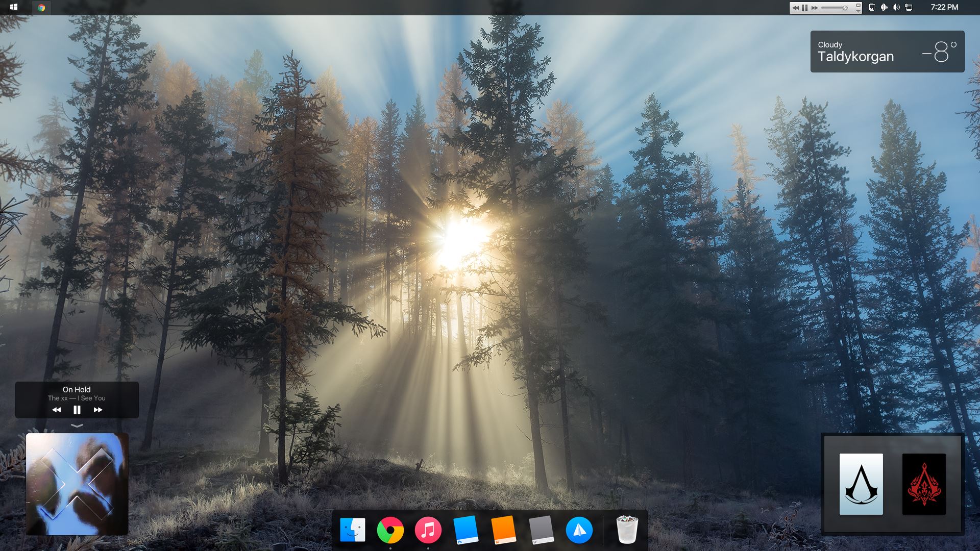The image size is (980, 551).
Task: Open Taldykorgan weather widget
Action: (887, 52)
